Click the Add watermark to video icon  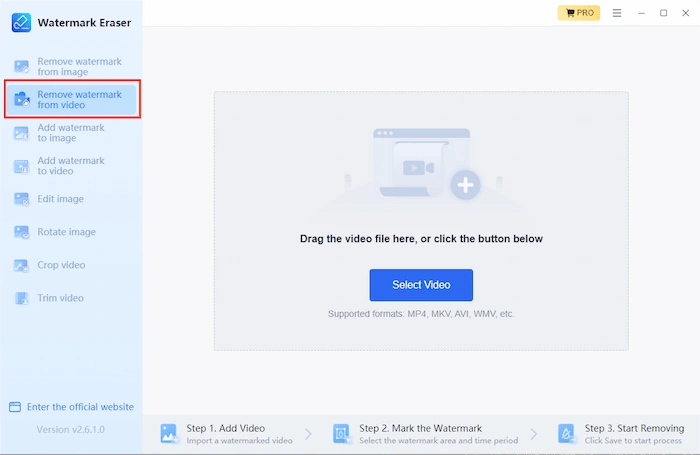[x=21, y=166]
